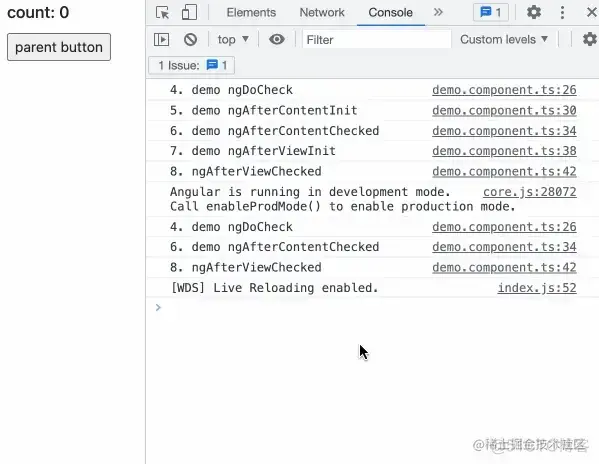Open the demo.component.ts:30 source link
Screen dimensions: 599x464
504,111
